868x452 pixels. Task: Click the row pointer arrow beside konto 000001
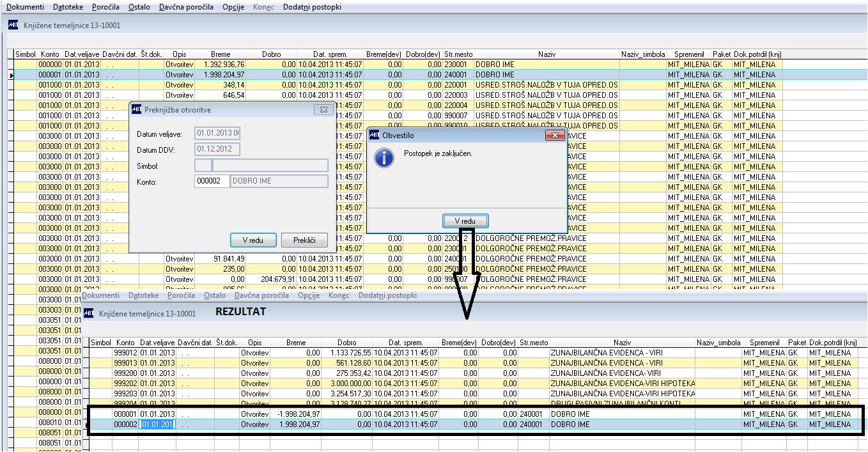11,75
